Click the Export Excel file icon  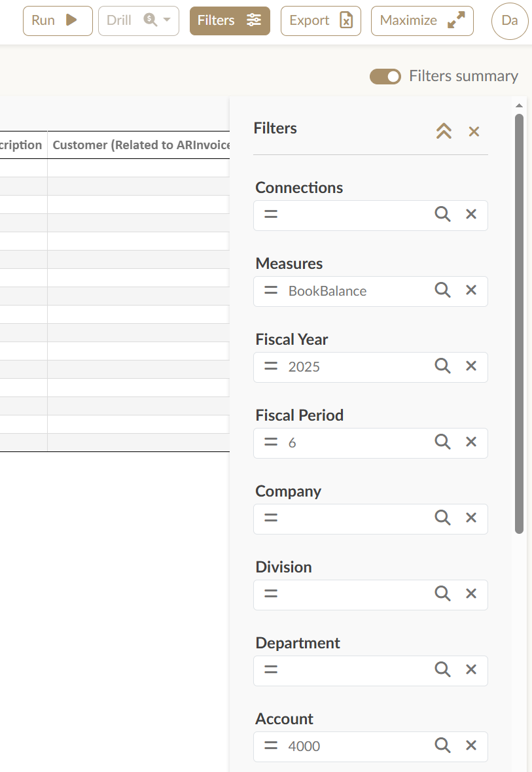pyautogui.click(x=346, y=20)
